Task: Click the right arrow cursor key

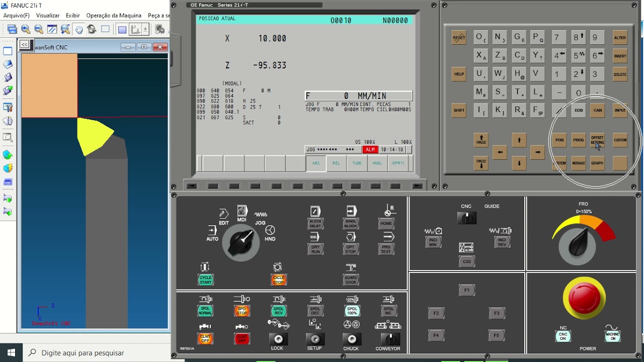Action: click(538, 152)
